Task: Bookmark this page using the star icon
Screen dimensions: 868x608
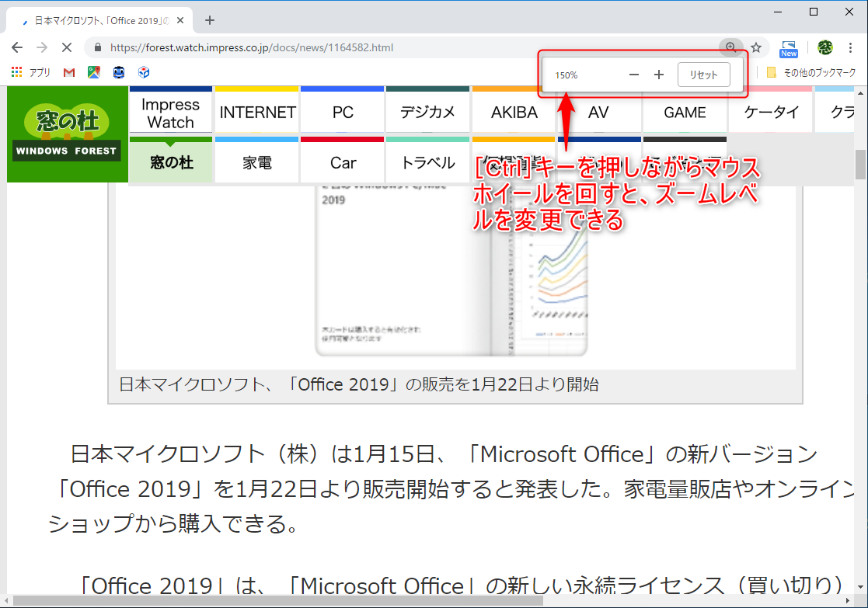Action: tap(755, 47)
